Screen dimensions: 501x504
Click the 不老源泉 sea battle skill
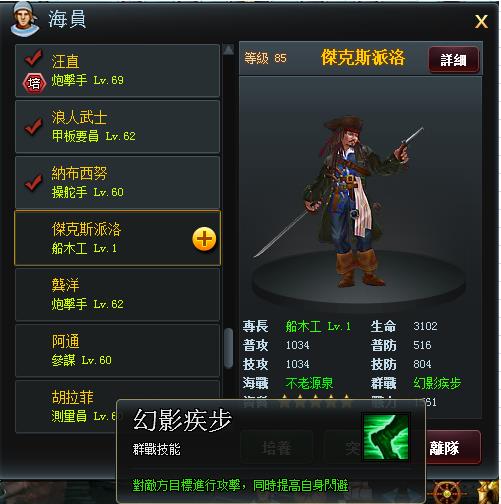309,383
